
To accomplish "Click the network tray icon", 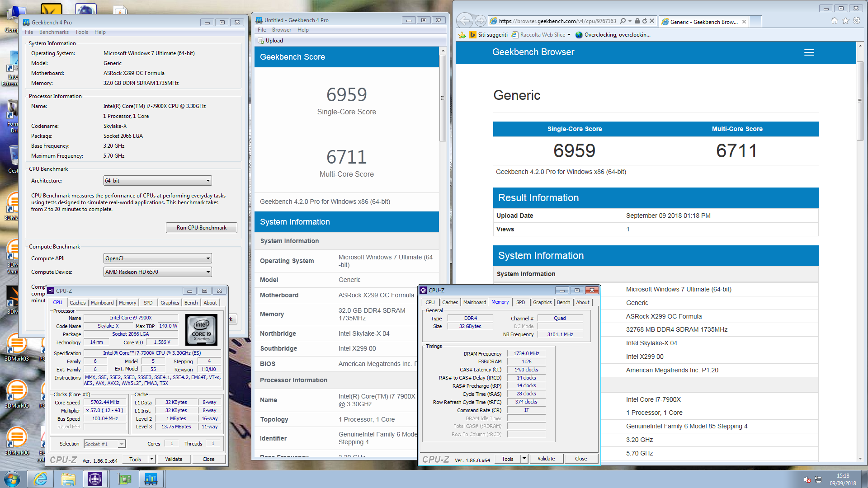I will (818, 479).
